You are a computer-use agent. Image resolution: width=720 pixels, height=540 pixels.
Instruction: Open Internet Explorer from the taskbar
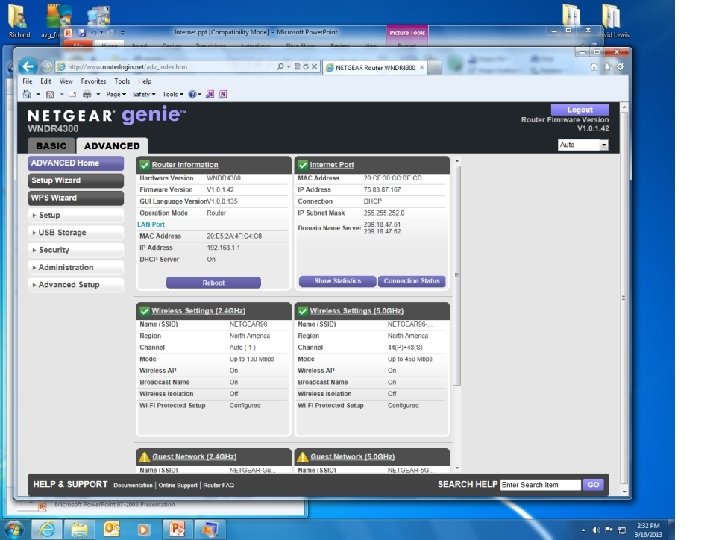tap(47, 529)
